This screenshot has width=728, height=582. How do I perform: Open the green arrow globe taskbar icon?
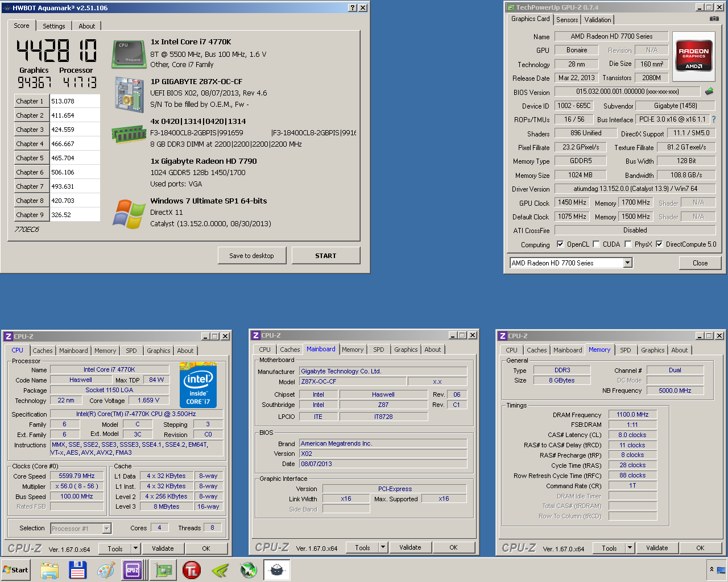[x=249, y=570]
